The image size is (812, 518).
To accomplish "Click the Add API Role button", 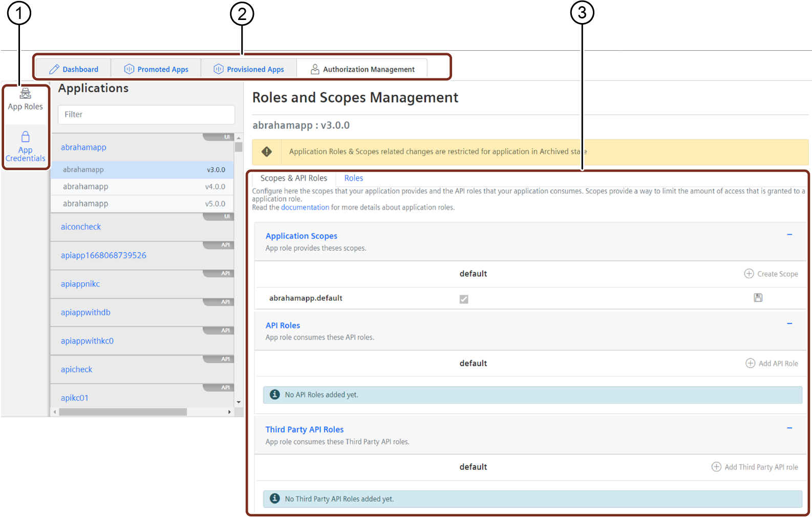I will pos(772,363).
